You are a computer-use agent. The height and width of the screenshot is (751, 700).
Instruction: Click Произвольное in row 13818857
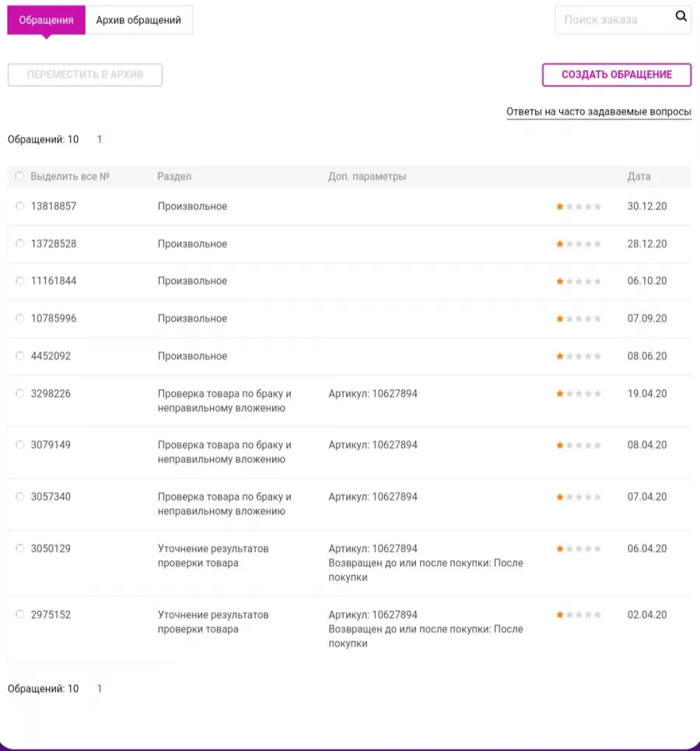click(192, 206)
